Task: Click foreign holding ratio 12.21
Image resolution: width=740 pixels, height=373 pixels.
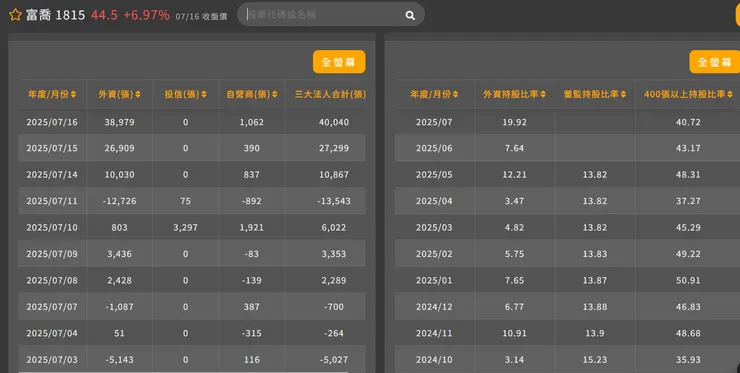Action: (514, 175)
